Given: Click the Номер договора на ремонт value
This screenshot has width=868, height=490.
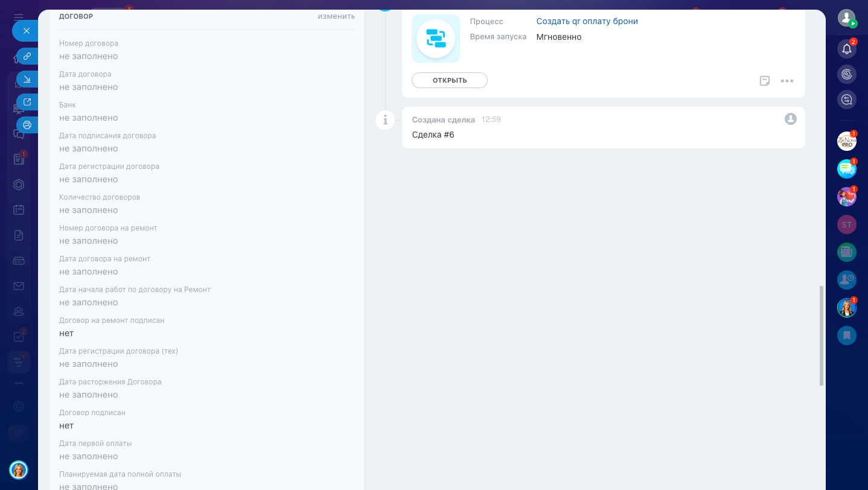Looking at the screenshot, I should 89,241.
